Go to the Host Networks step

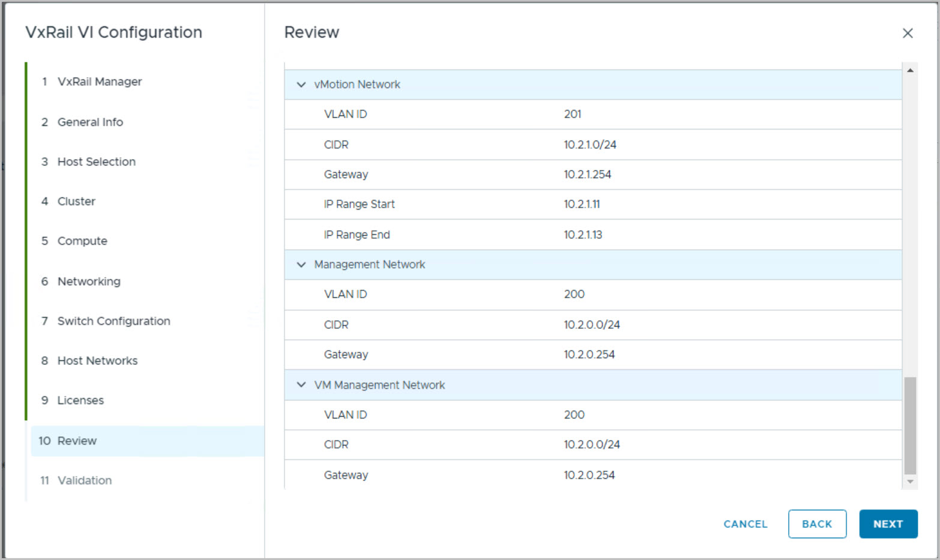97,361
